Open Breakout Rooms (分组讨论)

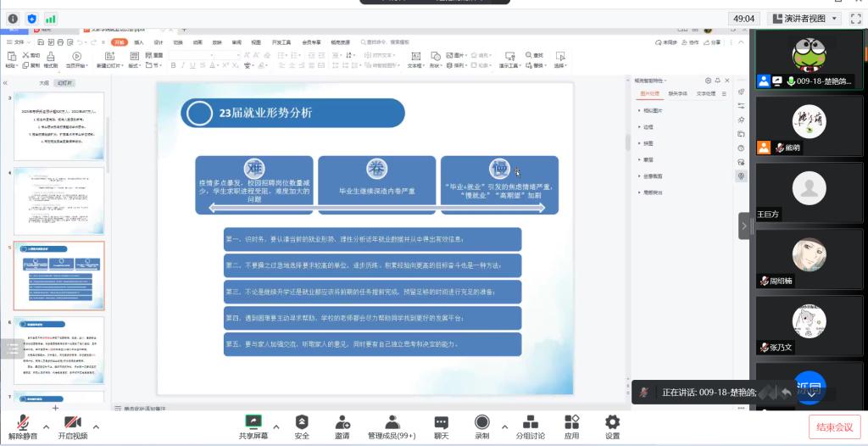pyautogui.click(x=531, y=422)
